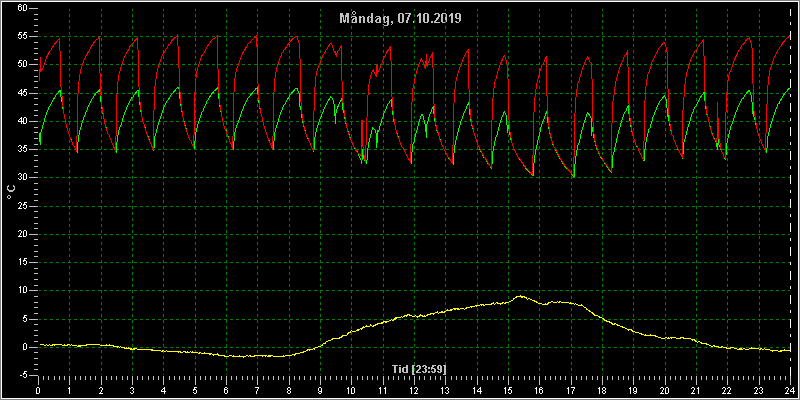
Task: Click the 60 value on temperature axis
Action: [22, 9]
